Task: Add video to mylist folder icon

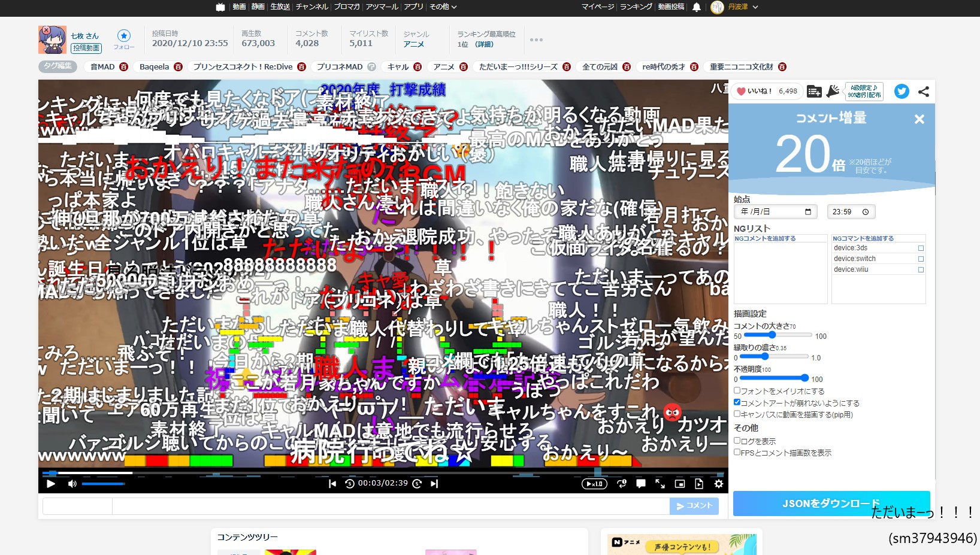Action: (x=814, y=91)
